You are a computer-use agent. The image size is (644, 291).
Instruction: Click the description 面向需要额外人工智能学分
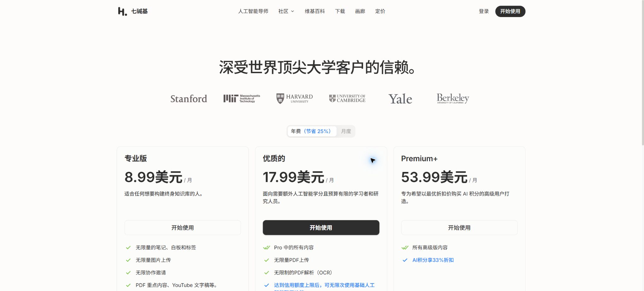click(321, 198)
